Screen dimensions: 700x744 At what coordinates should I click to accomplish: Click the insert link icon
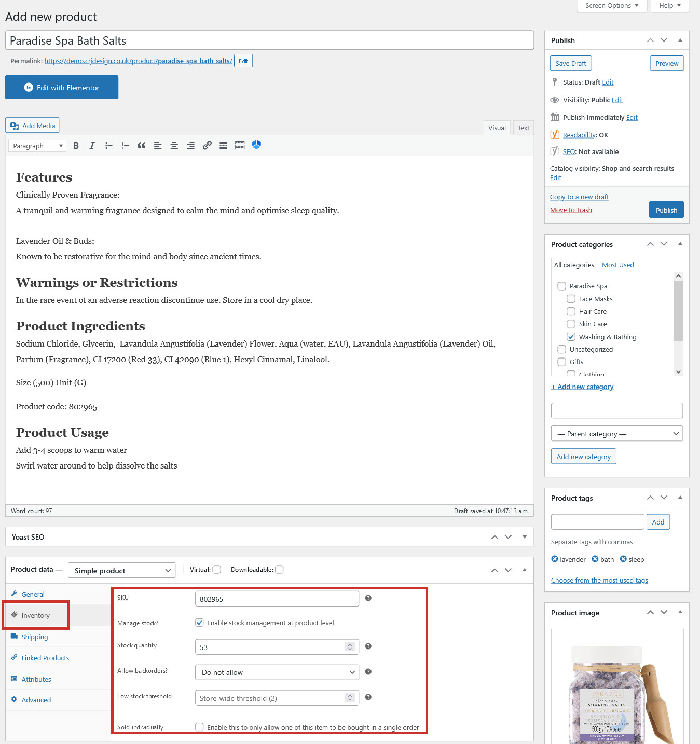click(x=207, y=146)
